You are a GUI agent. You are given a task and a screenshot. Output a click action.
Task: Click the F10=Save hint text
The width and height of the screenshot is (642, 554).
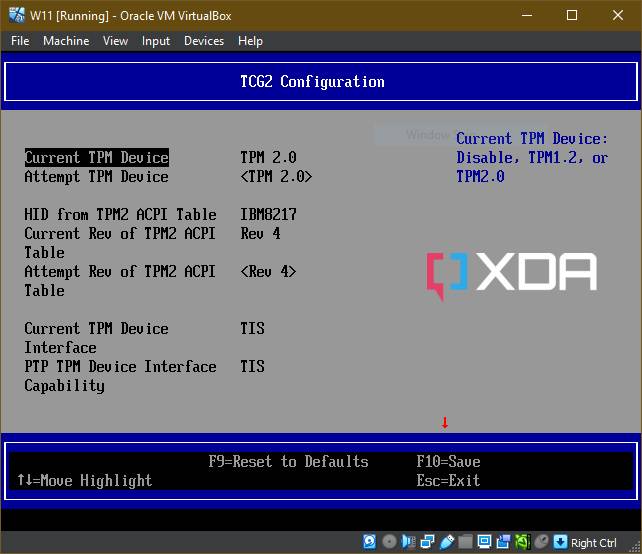pos(448,462)
